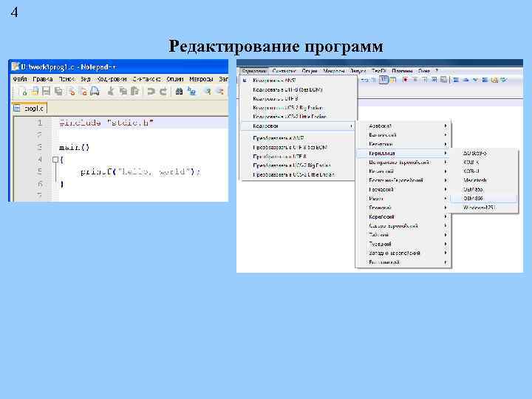
Task: Choose 'Кодировать в UCS-2 Little Endian'
Action: click(x=299, y=117)
